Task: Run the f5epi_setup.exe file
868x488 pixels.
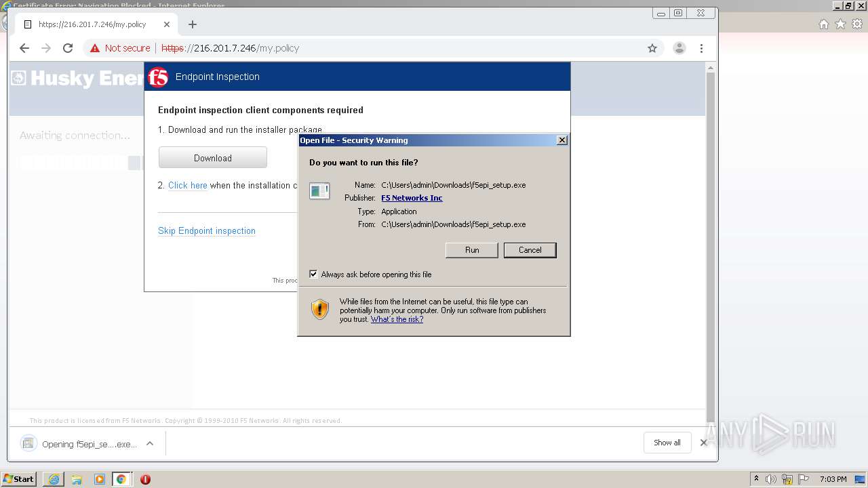Action: coord(472,250)
